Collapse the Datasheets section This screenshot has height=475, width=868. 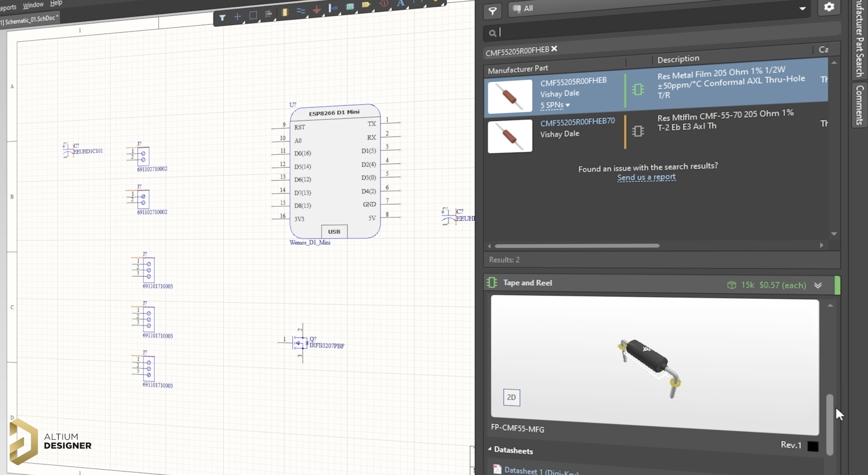click(490, 449)
